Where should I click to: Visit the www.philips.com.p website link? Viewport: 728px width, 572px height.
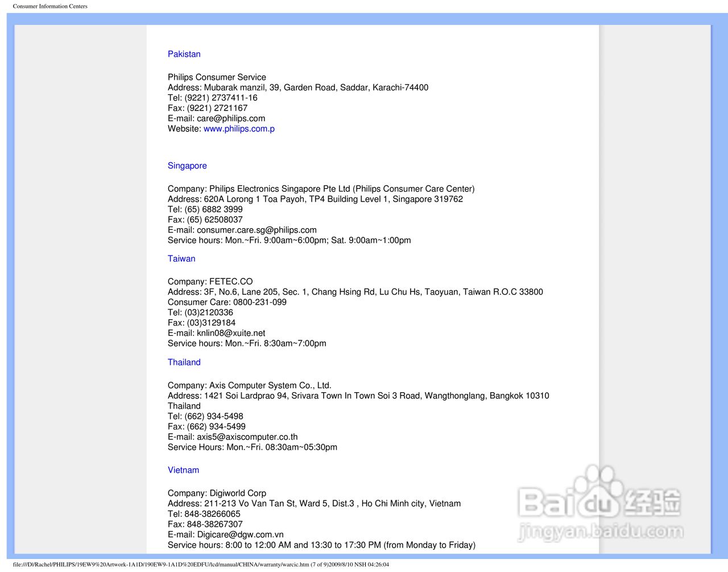[239, 129]
